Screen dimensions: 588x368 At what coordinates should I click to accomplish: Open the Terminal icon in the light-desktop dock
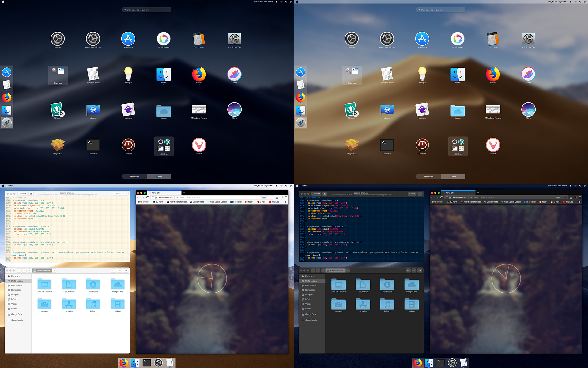tap(147, 363)
